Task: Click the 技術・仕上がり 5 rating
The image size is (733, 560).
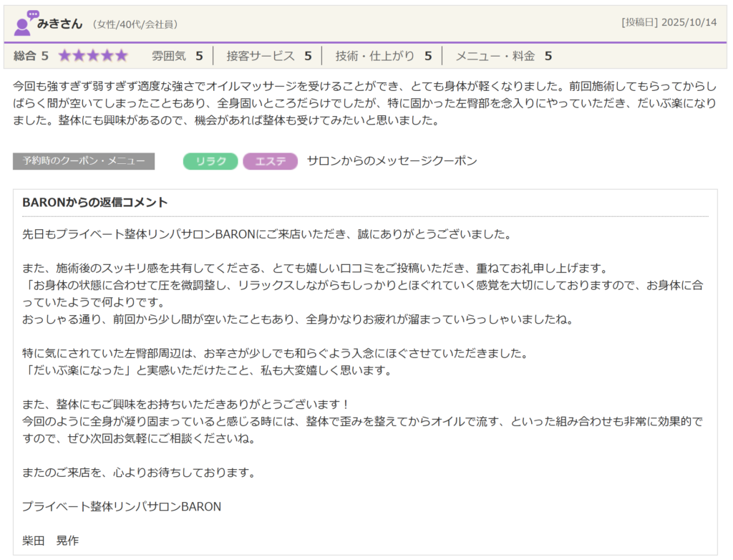Action: tap(383, 56)
